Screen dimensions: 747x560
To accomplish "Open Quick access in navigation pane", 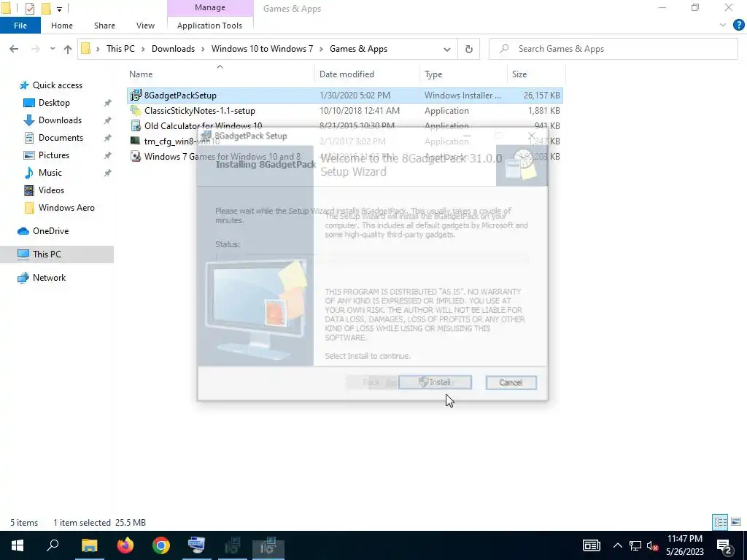I will click(57, 85).
